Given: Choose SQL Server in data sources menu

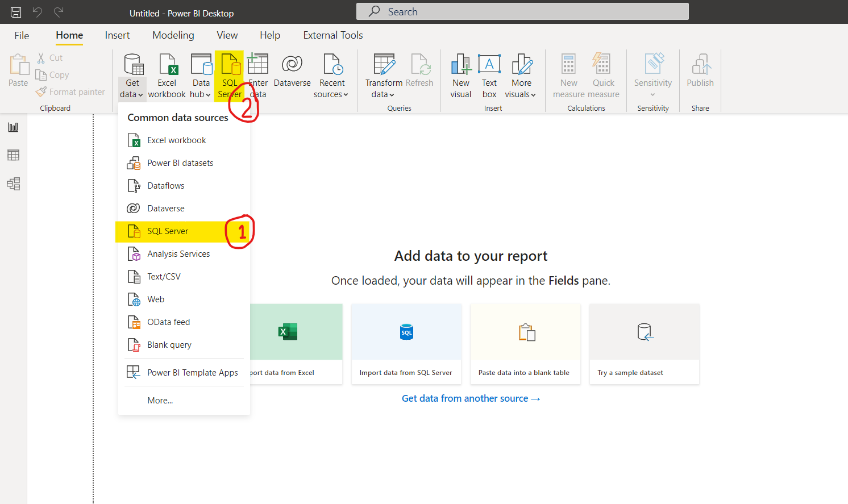Looking at the screenshot, I should click(184, 231).
